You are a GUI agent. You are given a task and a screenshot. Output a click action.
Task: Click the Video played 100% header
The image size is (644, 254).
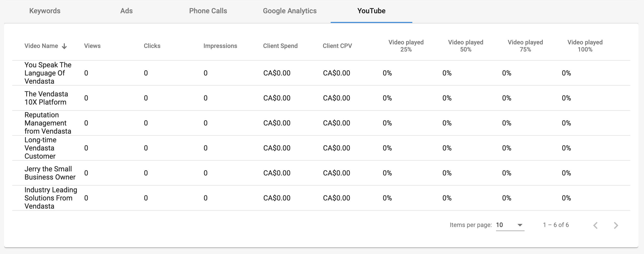585,46
